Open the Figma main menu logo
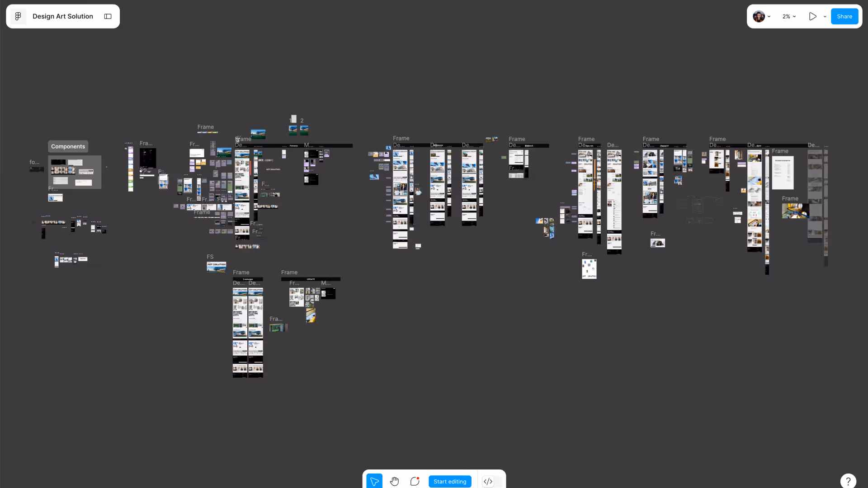 [x=18, y=16]
